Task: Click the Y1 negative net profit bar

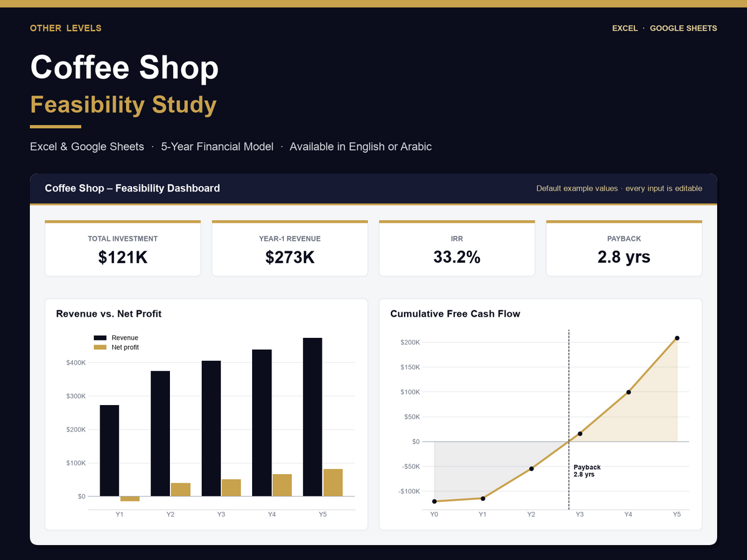Action: [x=129, y=498]
